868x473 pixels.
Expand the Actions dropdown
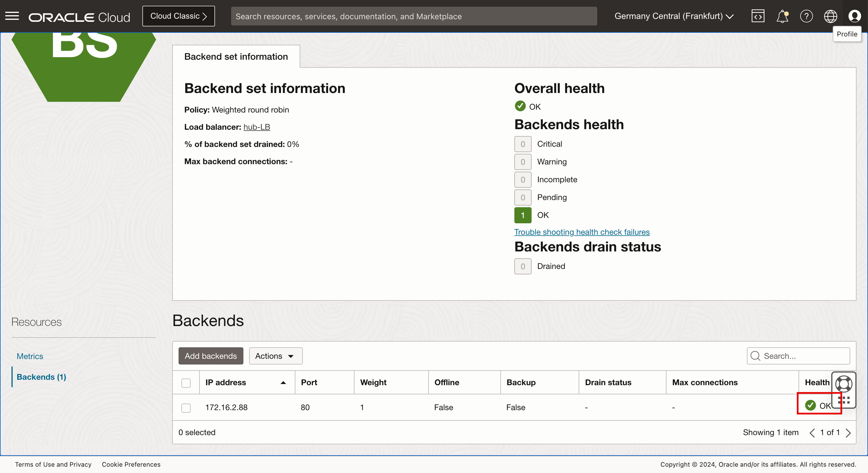[275, 356]
